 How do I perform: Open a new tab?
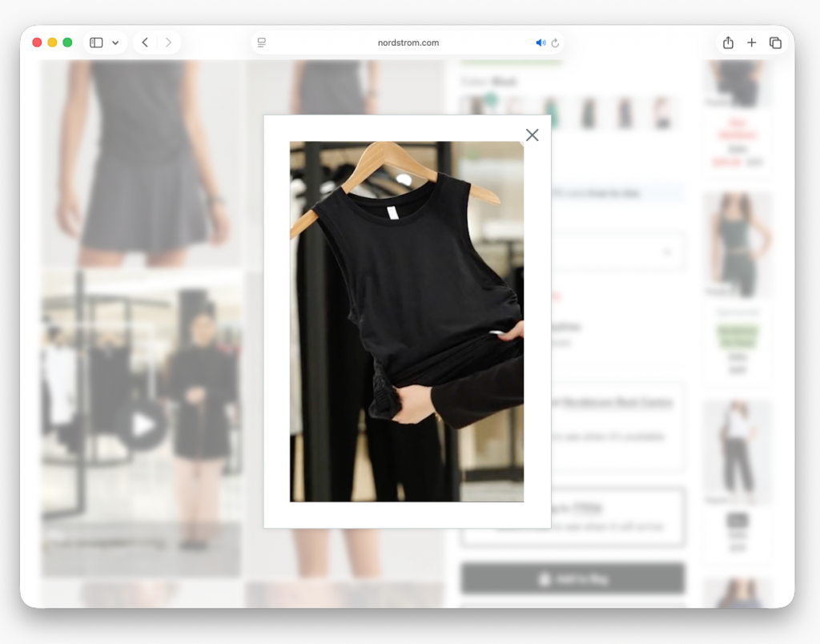click(751, 42)
